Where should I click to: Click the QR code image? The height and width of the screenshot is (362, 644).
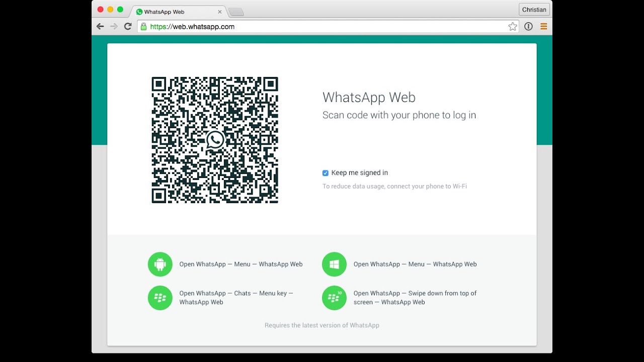coord(215,140)
